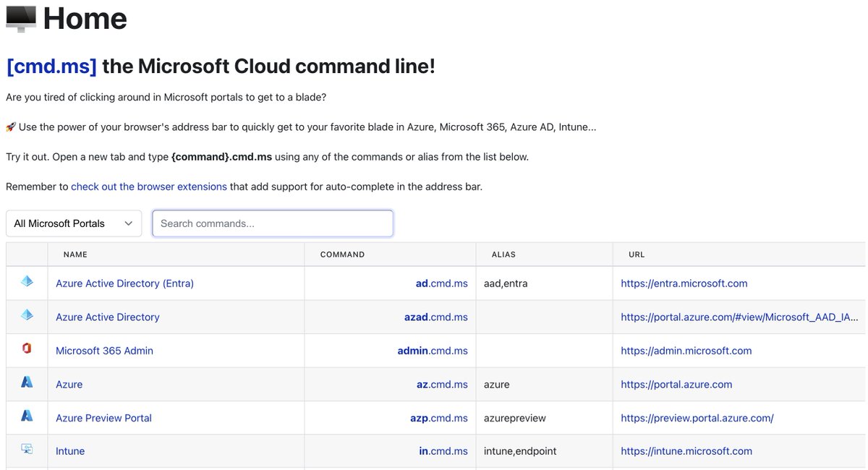Click the azad.cmd.ms command link
The width and height of the screenshot is (868, 470).
click(x=436, y=317)
